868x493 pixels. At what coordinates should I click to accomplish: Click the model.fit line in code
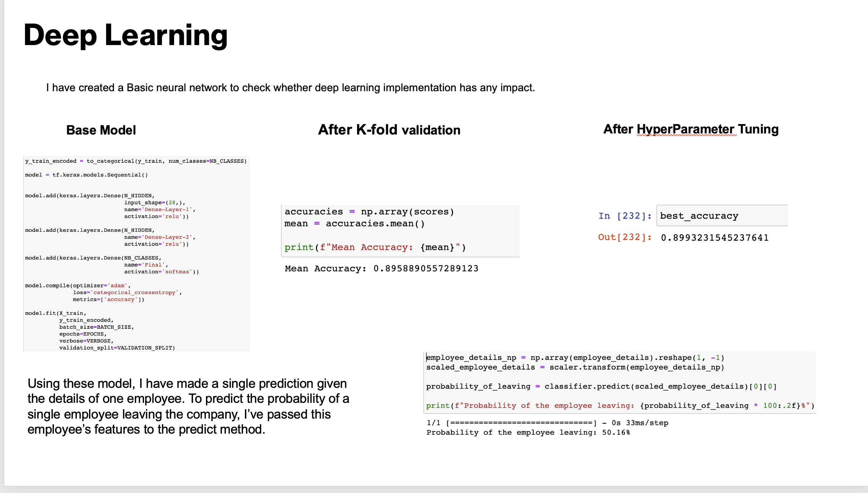56,313
